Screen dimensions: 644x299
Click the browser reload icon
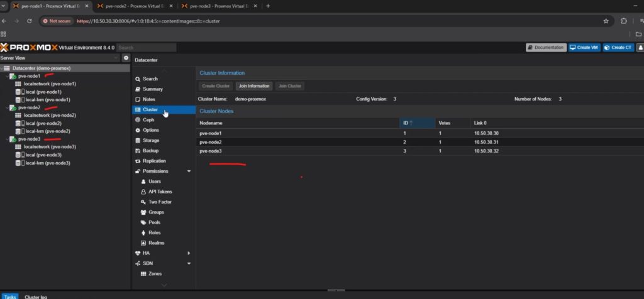(x=29, y=21)
